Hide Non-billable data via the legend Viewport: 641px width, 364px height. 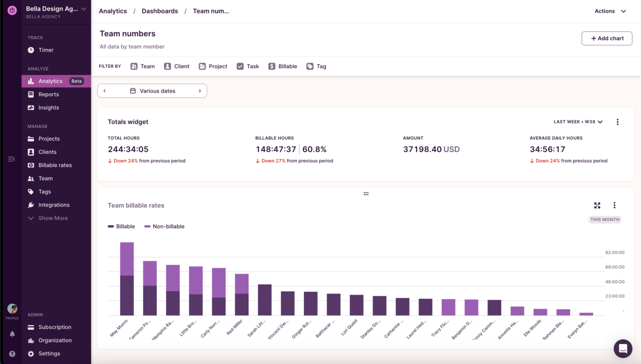pos(164,226)
